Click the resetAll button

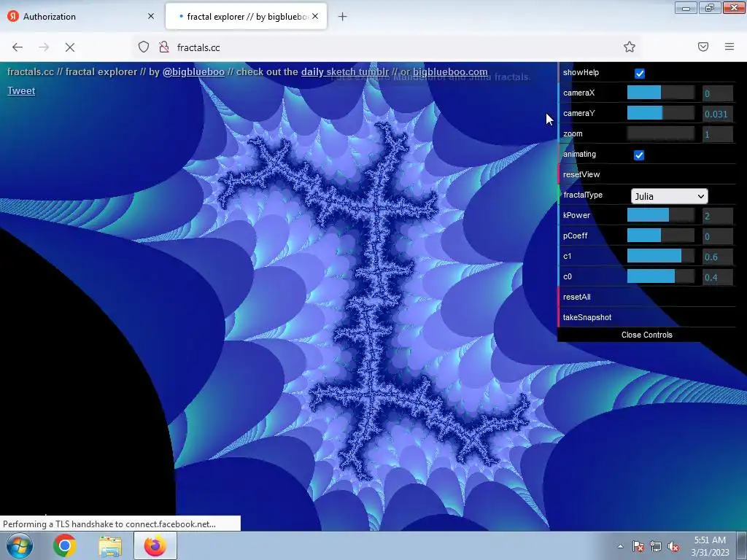[647, 297]
